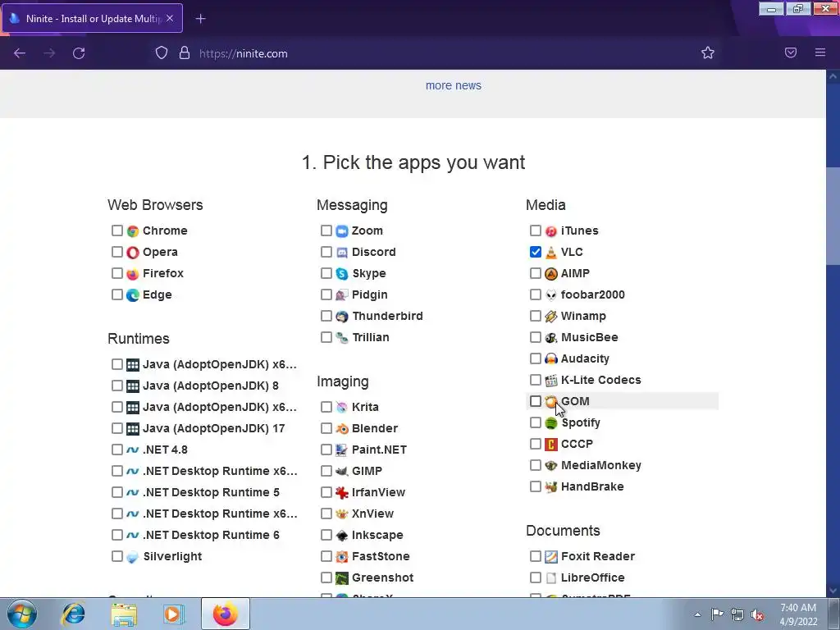
Task: Click the foobar2000 label
Action: click(592, 294)
